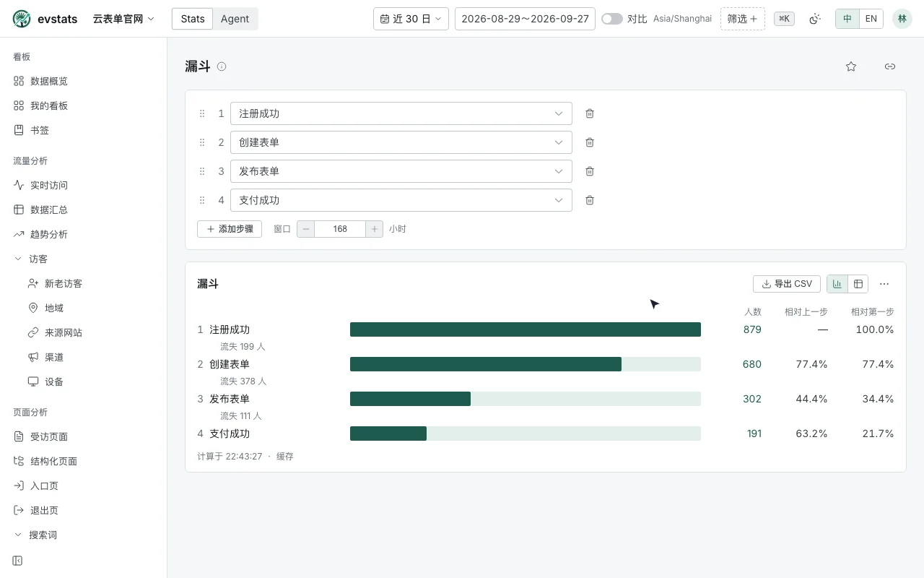Image resolution: width=924 pixels, height=578 pixels.
Task: Click the 168 window hours input
Action: coord(340,229)
